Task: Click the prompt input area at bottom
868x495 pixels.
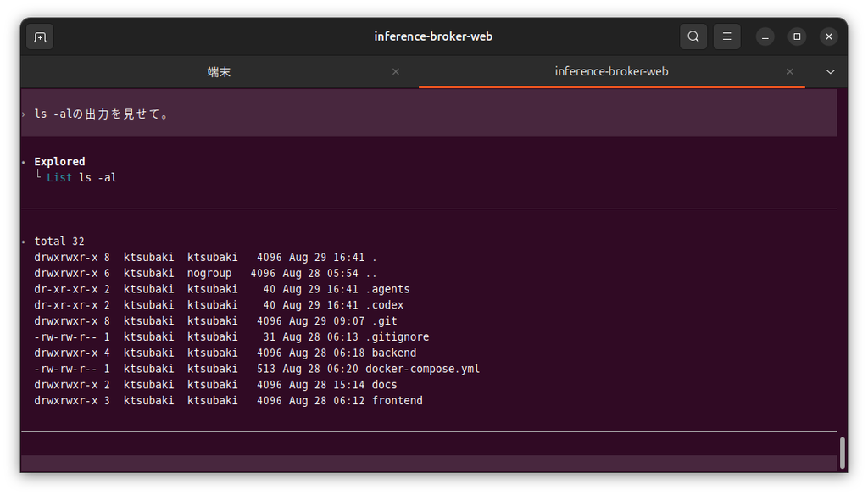Action: coord(429,463)
